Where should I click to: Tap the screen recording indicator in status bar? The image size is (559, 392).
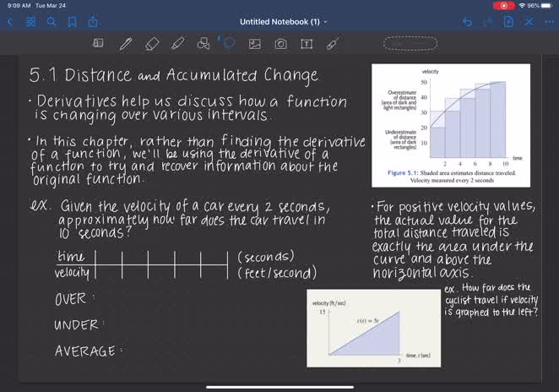(502, 5)
